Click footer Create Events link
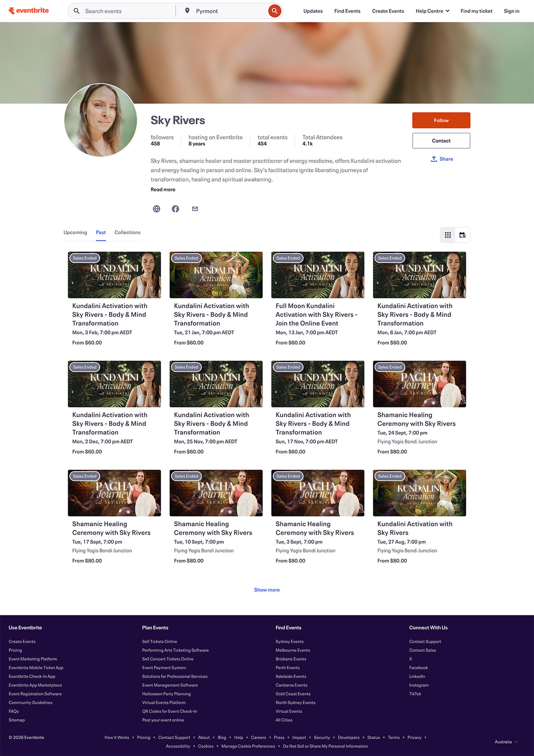534x756 pixels. [22, 642]
